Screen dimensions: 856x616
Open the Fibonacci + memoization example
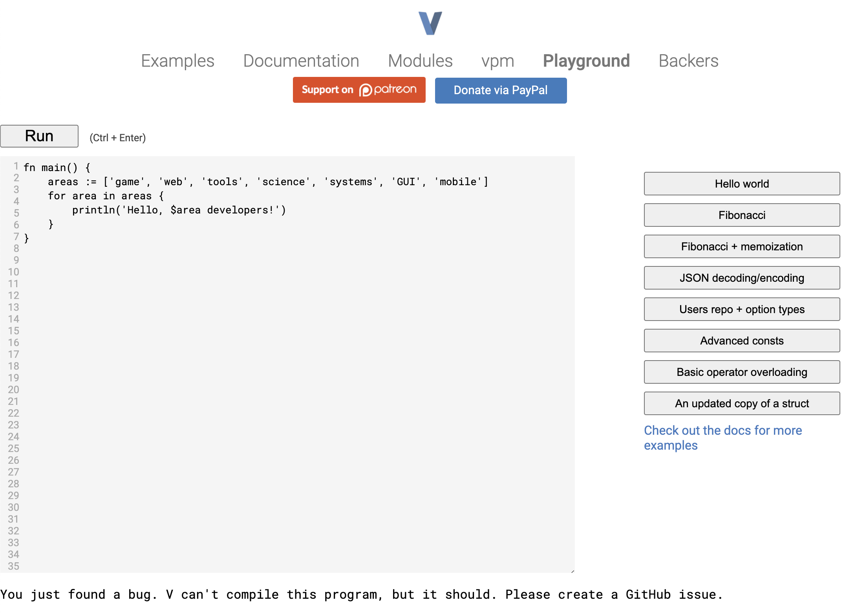pos(741,246)
